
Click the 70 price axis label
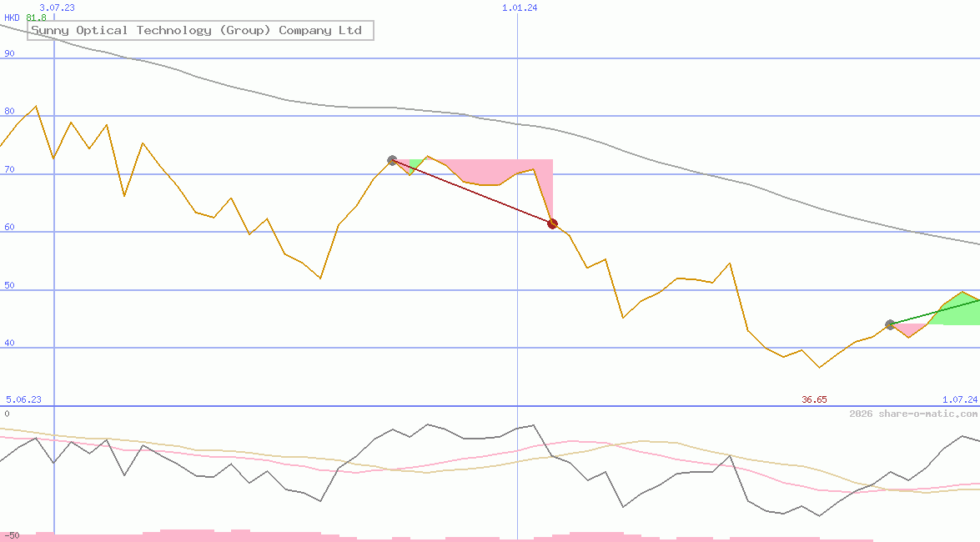9,169
